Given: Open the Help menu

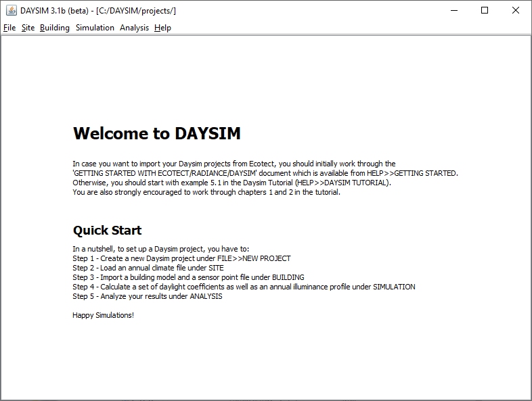Looking at the screenshot, I should pos(162,28).
